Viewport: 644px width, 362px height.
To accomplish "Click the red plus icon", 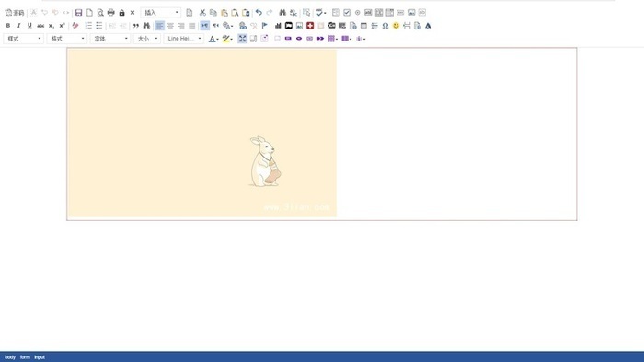I will pyautogui.click(x=310, y=26).
